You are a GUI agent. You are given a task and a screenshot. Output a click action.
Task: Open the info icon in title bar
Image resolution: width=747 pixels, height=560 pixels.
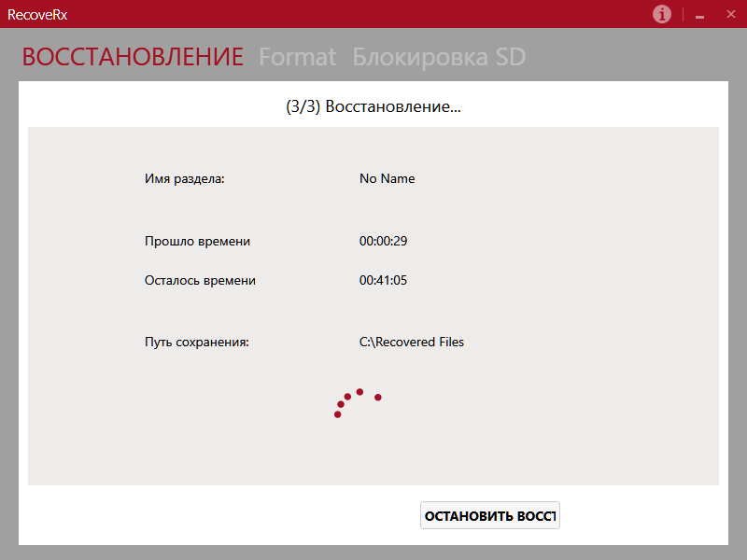click(662, 14)
